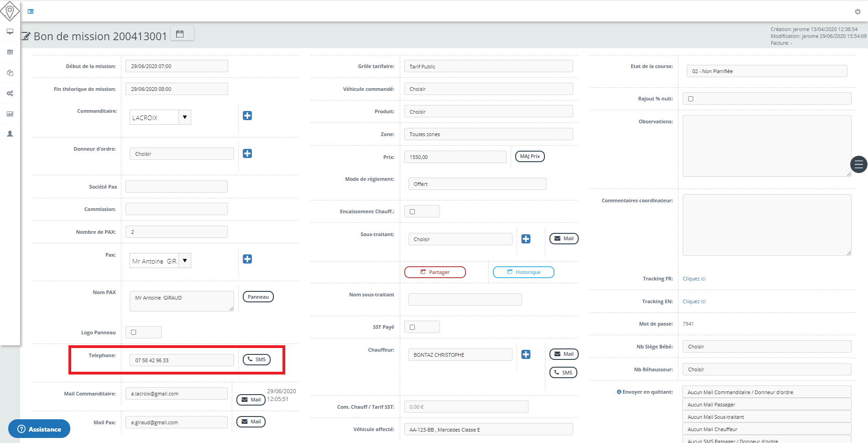This screenshot has width=868, height=443.
Task: Open Etat de la course dropdown
Action: point(766,71)
